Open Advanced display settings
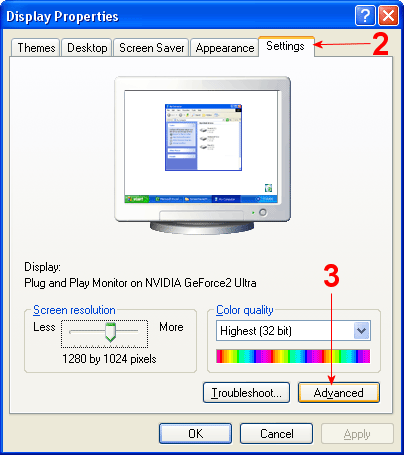The width and height of the screenshot is (404, 455). pyautogui.click(x=339, y=393)
